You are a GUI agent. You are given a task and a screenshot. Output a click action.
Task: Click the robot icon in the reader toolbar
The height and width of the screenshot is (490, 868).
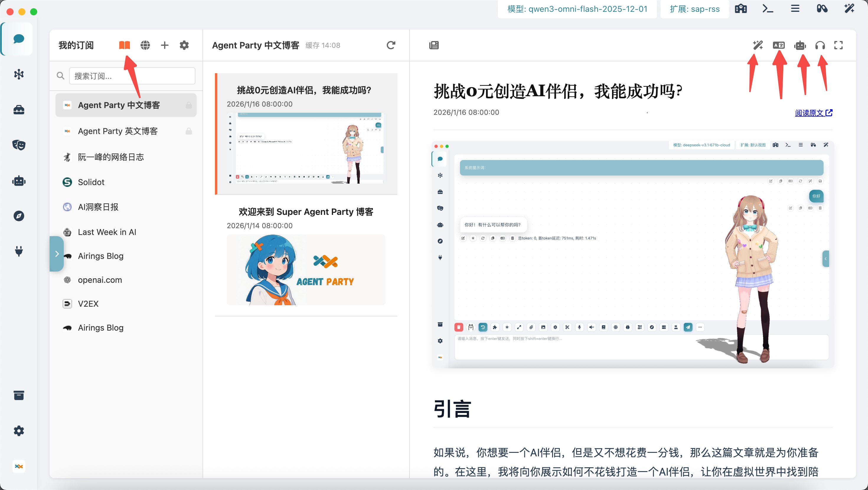tap(800, 45)
